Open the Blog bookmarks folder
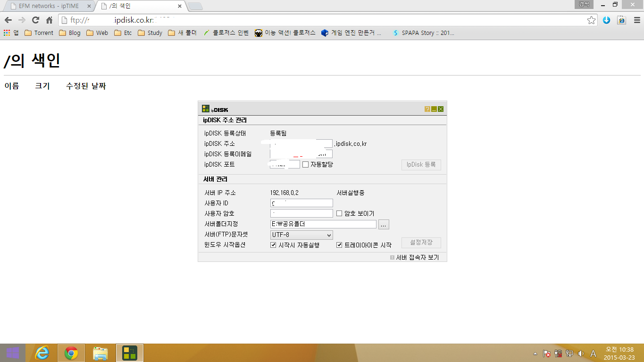This screenshot has width=644, height=362. click(69, 33)
